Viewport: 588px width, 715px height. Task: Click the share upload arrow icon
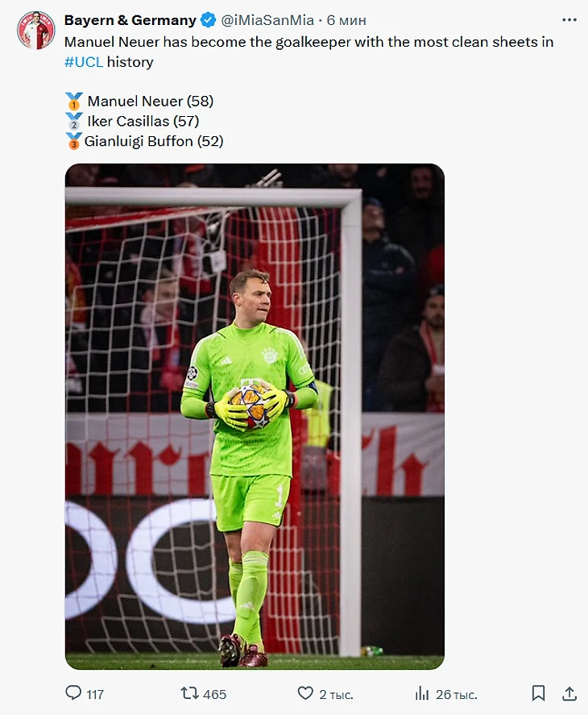pyautogui.click(x=569, y=693)
